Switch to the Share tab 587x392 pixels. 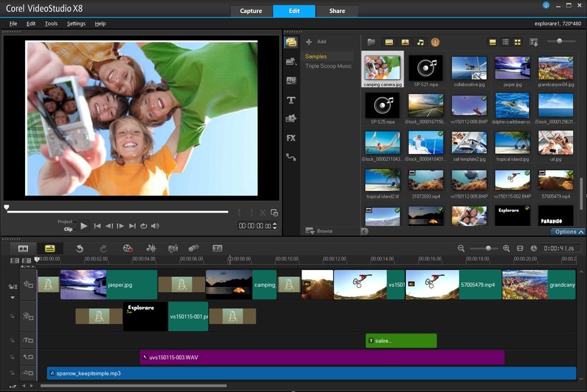coord(337,11)
